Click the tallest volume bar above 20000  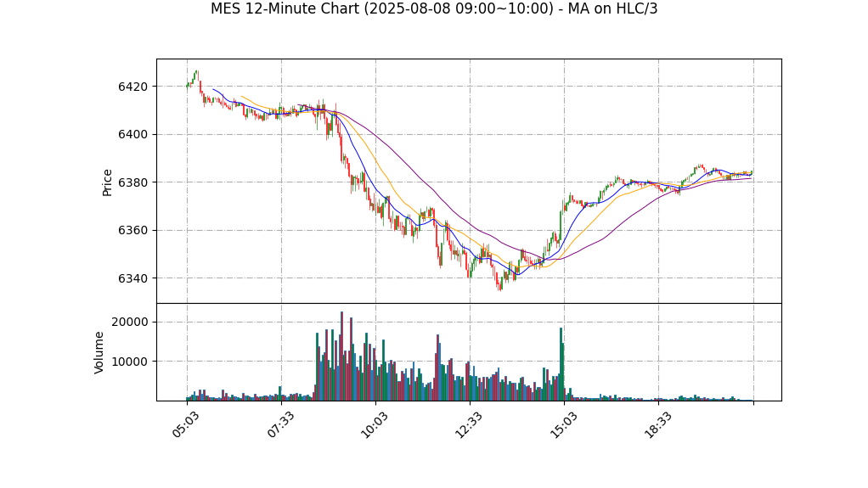tap(341, 356)
